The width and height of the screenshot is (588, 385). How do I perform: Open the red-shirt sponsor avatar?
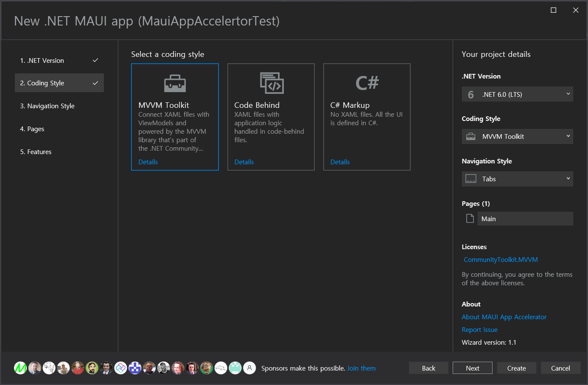pyautogui.click(x=78, y=368)
